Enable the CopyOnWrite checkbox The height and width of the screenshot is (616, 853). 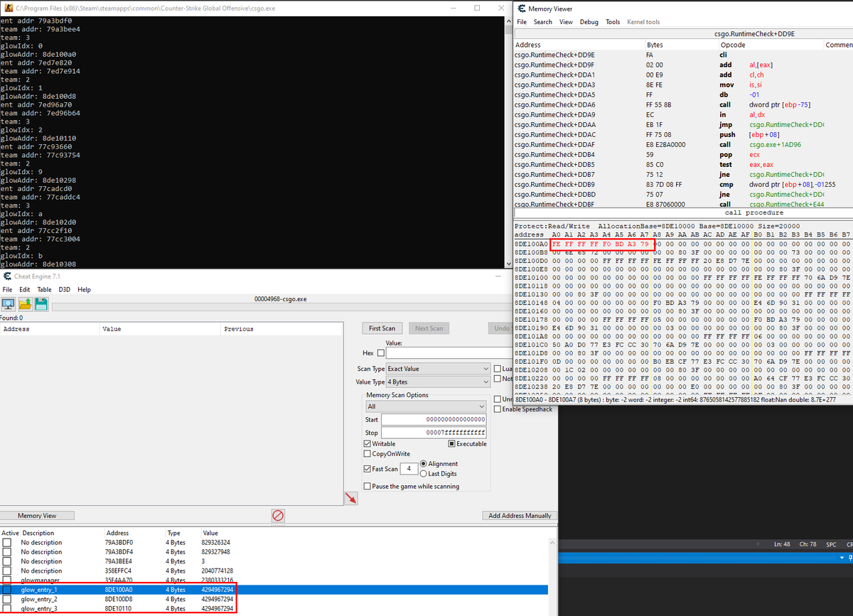click(367, 453)
